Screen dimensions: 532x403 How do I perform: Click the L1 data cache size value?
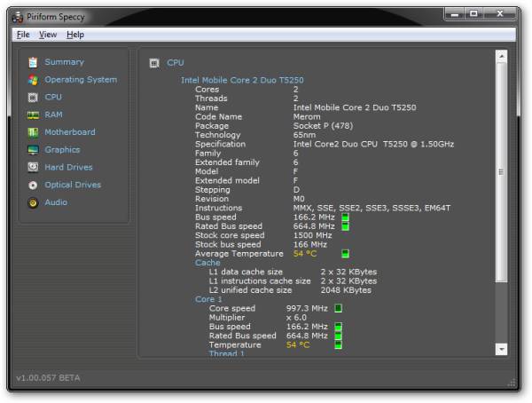(x=348, y=272)
